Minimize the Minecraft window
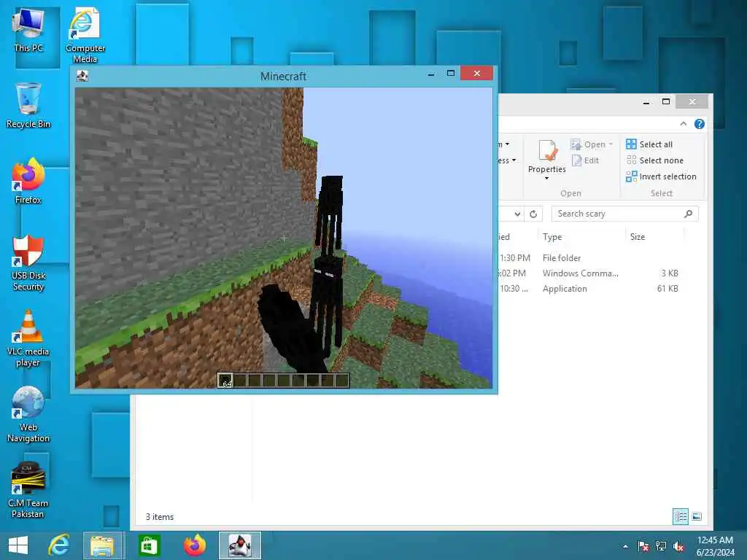This screenshot has height=560, width=747. point(431,74)
